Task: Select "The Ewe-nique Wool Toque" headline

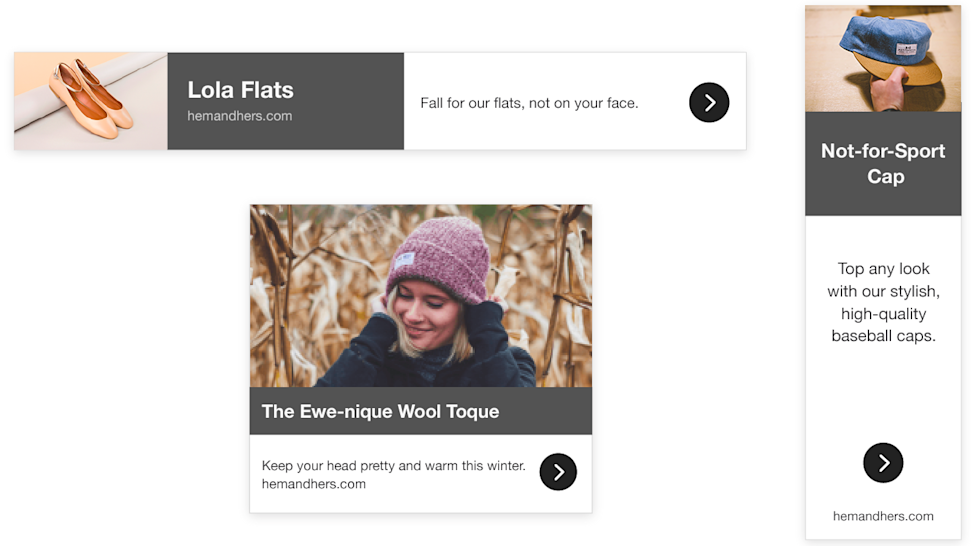Action: 380,411
